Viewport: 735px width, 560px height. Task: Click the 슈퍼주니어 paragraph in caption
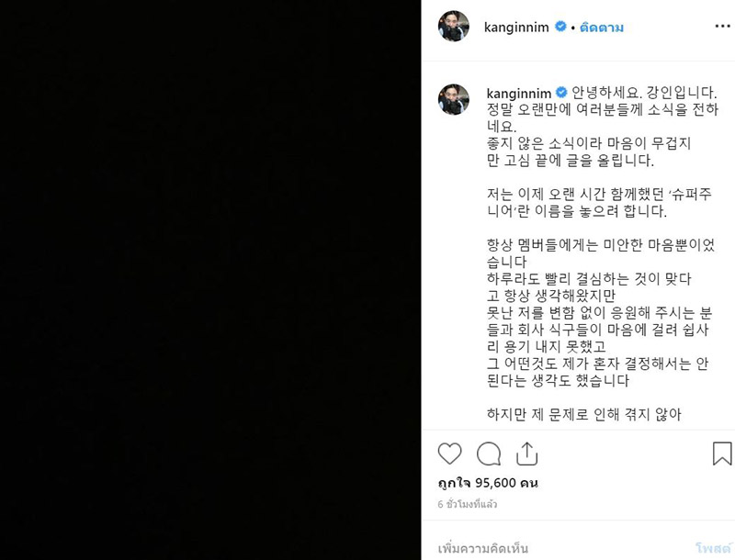[x=600, y=202]
